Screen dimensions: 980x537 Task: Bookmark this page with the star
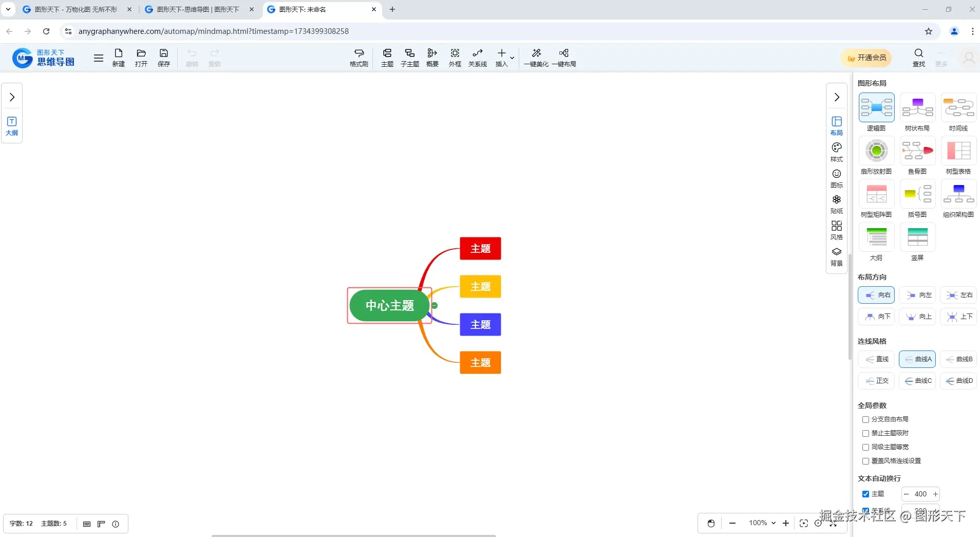pyautogui.click(x=929, y=31)
